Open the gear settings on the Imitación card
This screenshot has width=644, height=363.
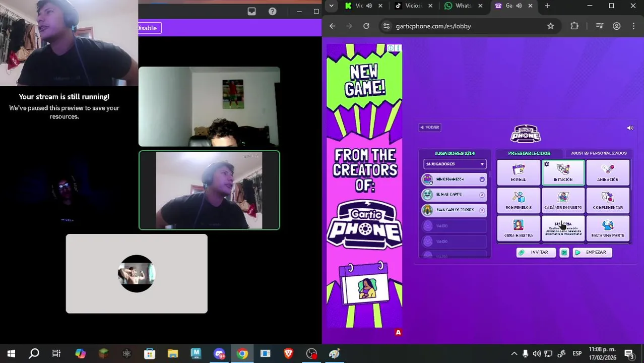coord(546,164)
